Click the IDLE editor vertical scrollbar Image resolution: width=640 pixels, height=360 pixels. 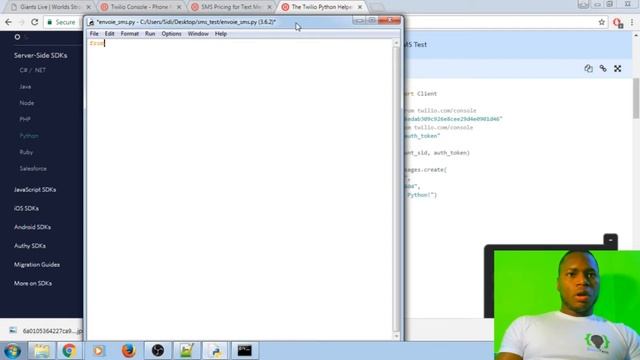point(396,189)
